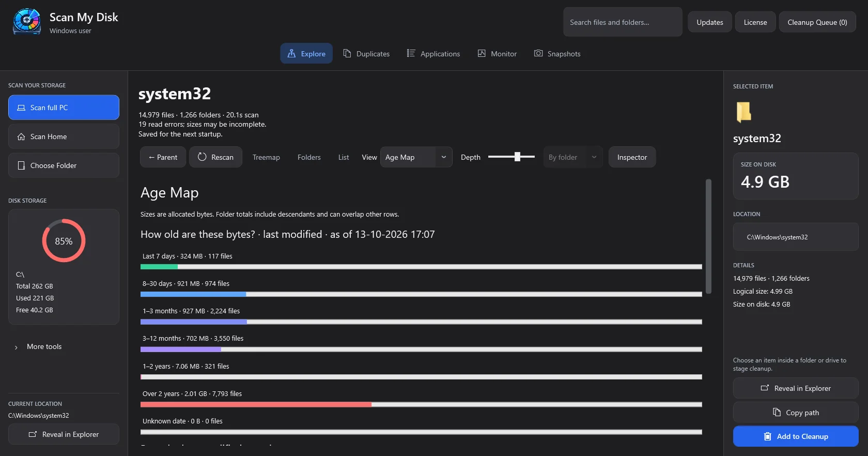Click the Explore tab icon

(x=291, y=53)
